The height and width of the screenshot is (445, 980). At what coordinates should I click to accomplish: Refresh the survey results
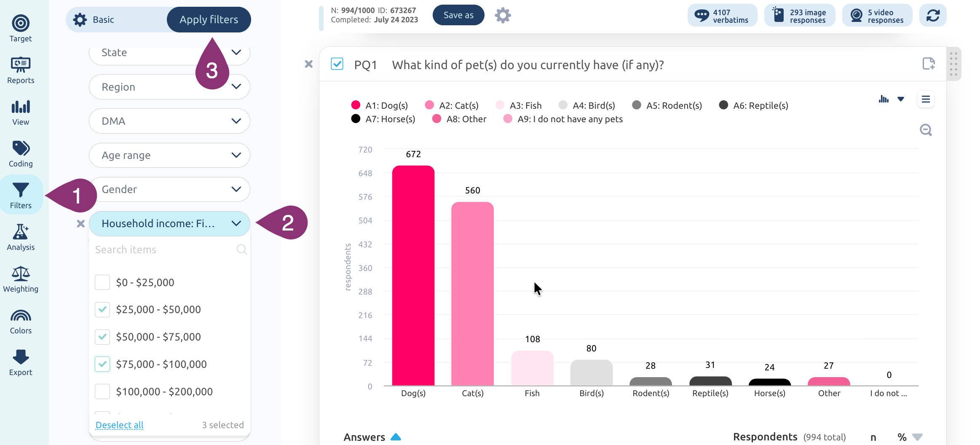coord(933,16)
